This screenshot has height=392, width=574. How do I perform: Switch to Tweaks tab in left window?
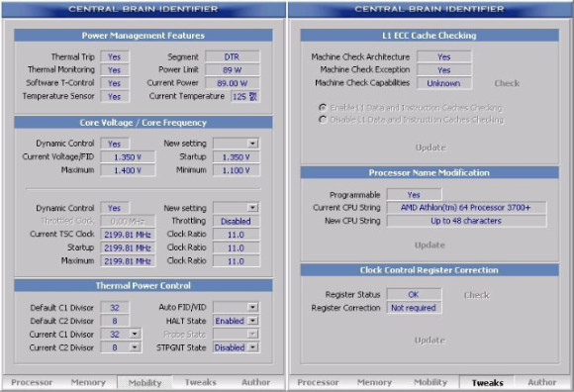200,382
